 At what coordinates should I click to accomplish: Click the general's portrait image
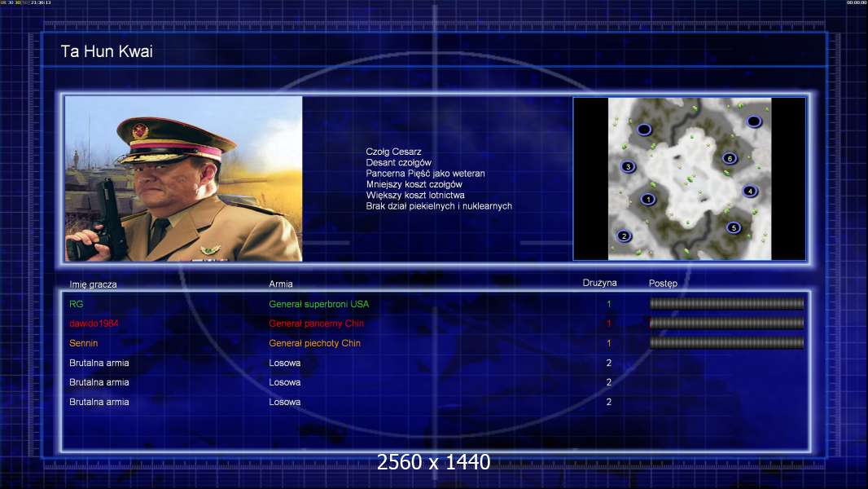click(x=184, y=178)
